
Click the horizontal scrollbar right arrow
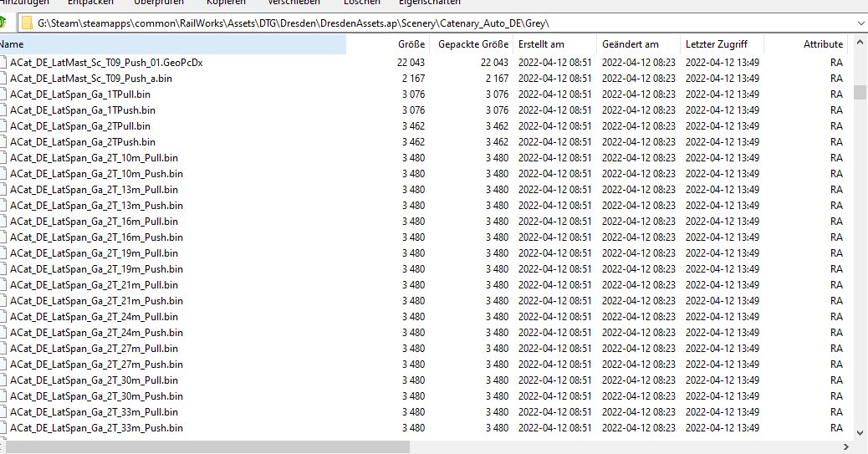click(846, 446)
